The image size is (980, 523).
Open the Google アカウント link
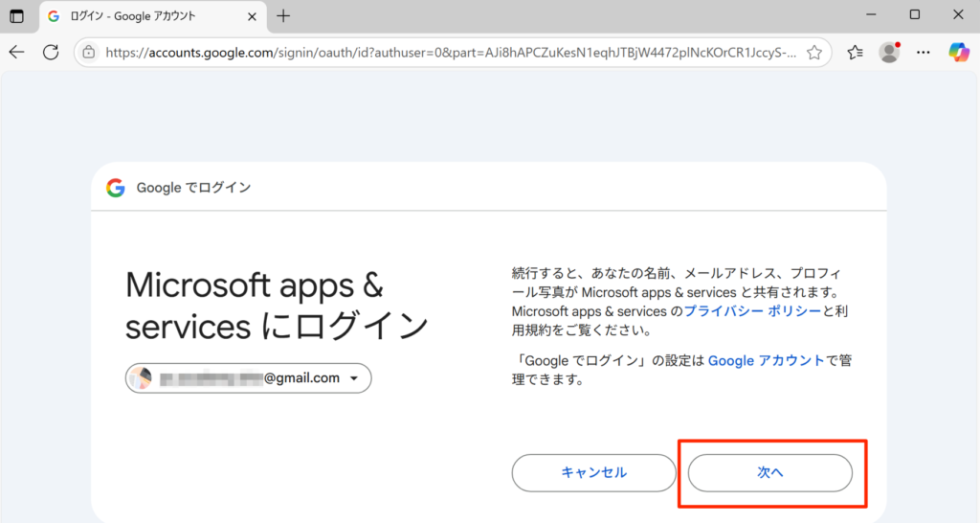pyautogui.click(x=767, y=360)
